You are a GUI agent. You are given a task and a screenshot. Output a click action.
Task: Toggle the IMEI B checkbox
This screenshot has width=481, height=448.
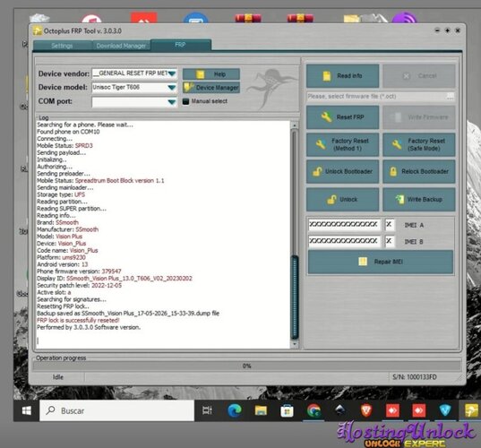[390, 241]
